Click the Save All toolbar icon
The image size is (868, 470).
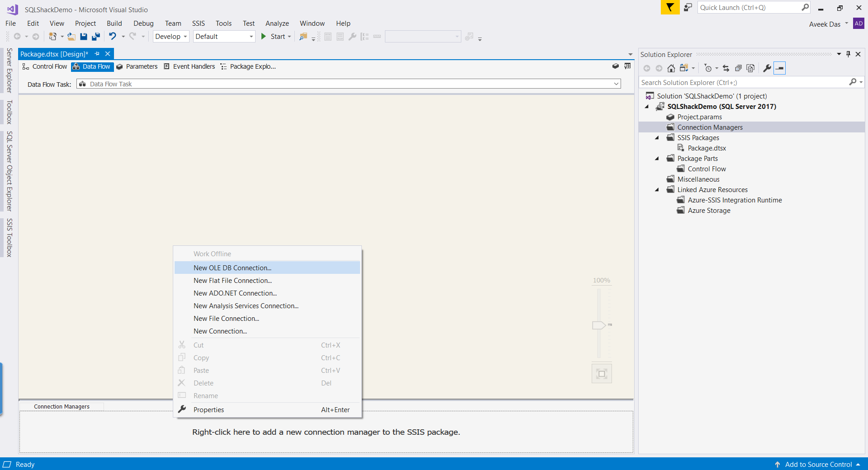point(96,37)
